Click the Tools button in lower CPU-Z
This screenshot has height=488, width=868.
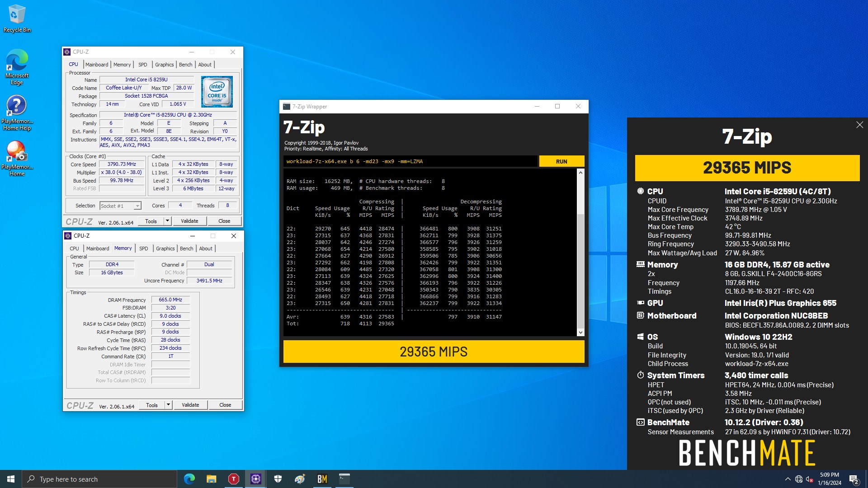pyautogui.click(x=152, y=405)
